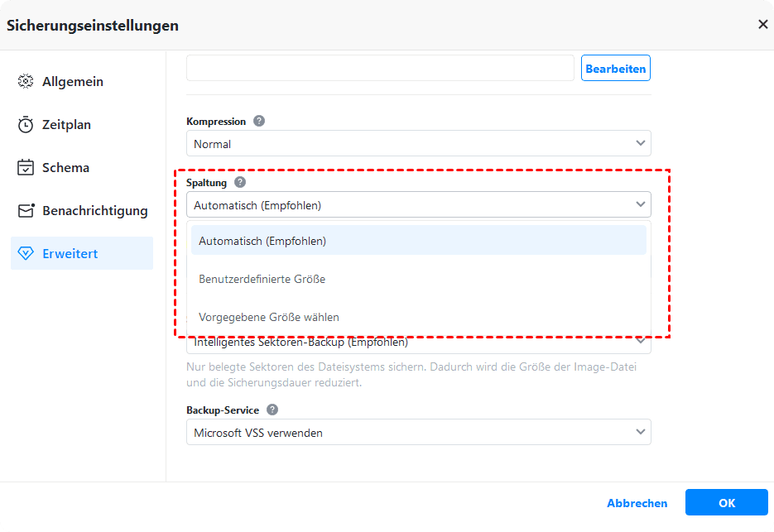Screen dimensions: 774x532
Task: Click the empty text field beside Bearbeiten
Action: coord(380,69)
